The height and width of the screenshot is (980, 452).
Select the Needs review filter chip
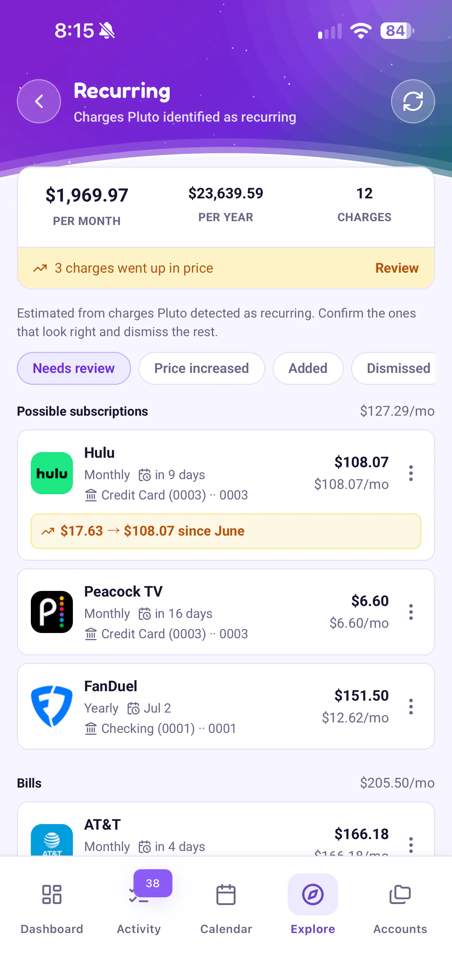[74, 368]
